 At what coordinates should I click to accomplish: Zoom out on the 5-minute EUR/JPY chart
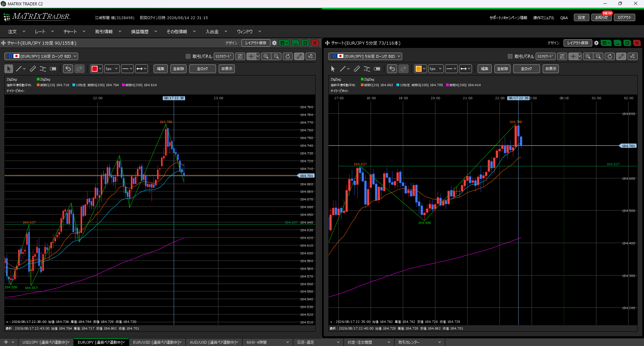pos(598,56)
